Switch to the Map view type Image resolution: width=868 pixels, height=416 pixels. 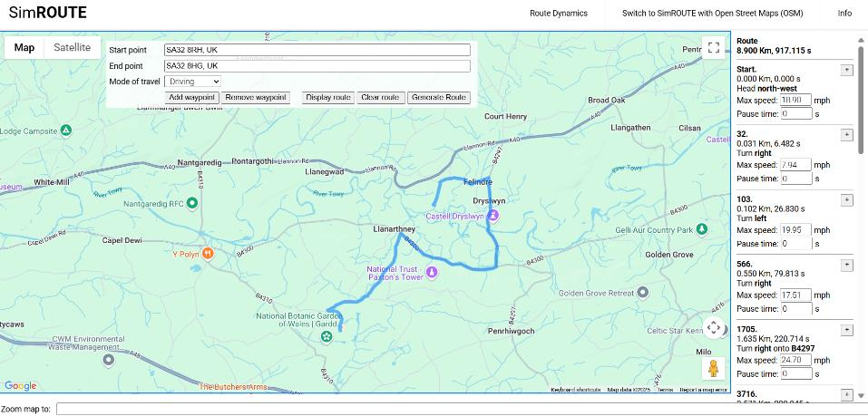[24, 47]
